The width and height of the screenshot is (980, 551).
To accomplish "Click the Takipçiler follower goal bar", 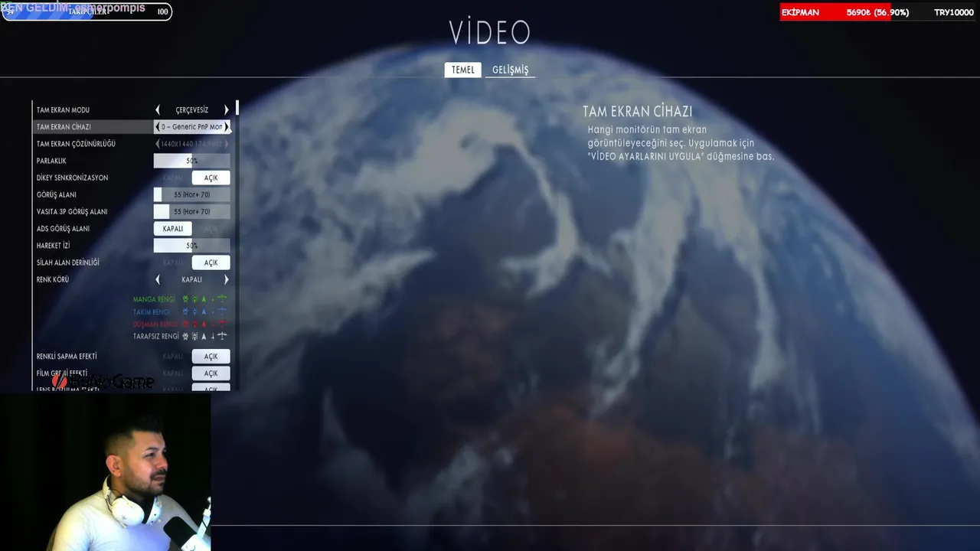I will tap(87, 11).
